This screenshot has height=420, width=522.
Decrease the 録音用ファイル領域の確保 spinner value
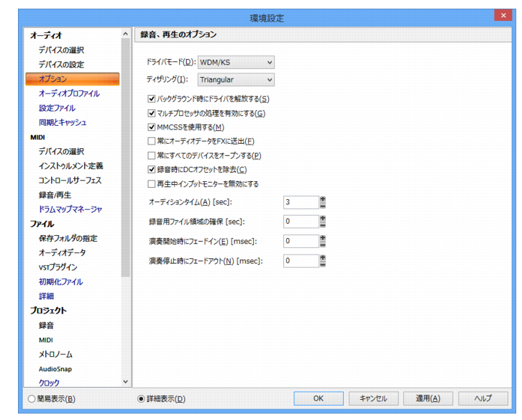click(x=323, y=225)
